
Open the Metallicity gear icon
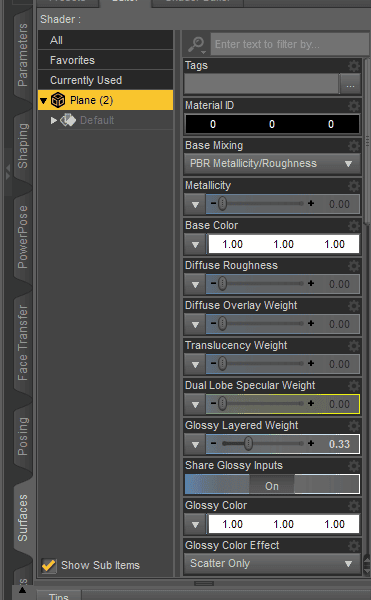coord(354,186)
